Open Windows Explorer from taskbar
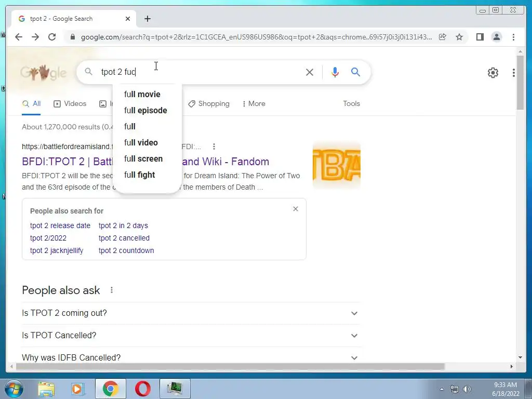This screenshot has width=532, height=399. tap(46, 389)
